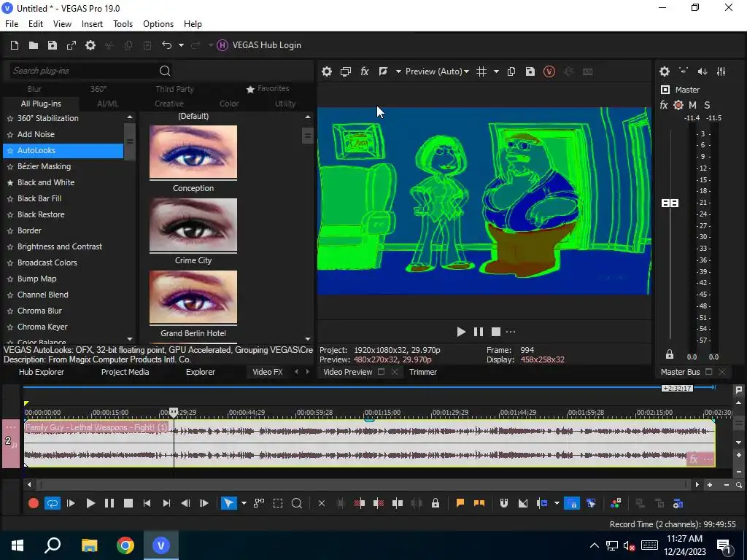Image resolution: width=747 pixels, height=560 pixels.
Task: Open the undo history dropdown arrow
Action: [x=181, y=45]
